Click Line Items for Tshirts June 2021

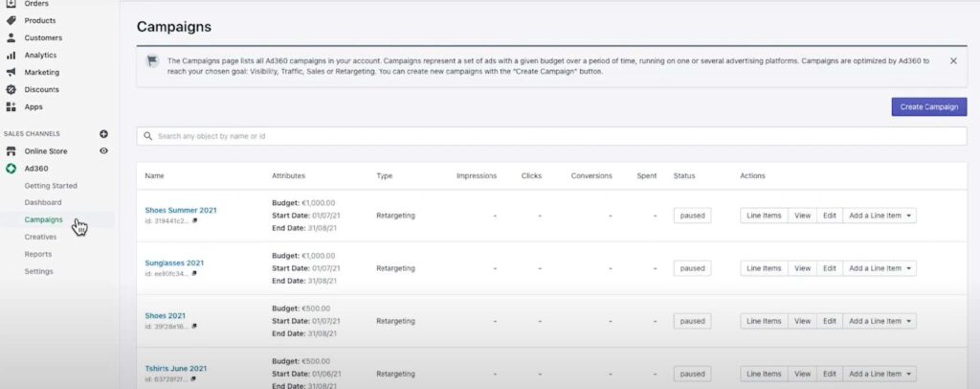[x=764, y=374]
